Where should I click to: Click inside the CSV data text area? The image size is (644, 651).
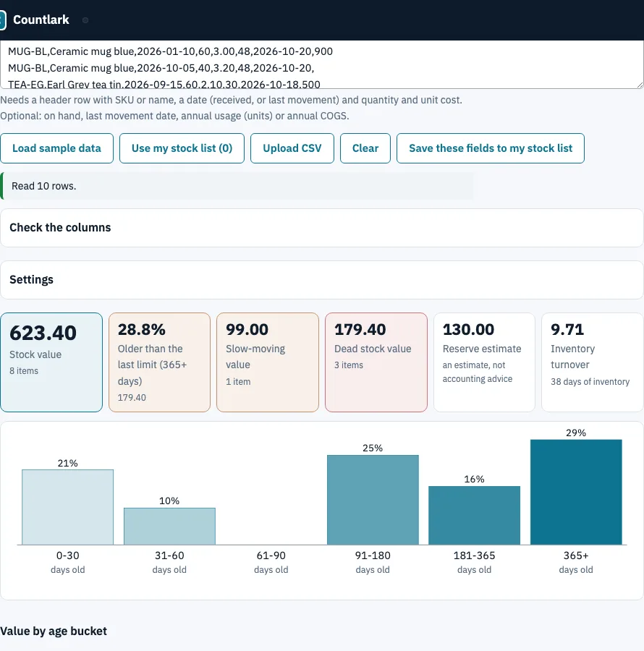pos(322,64)
